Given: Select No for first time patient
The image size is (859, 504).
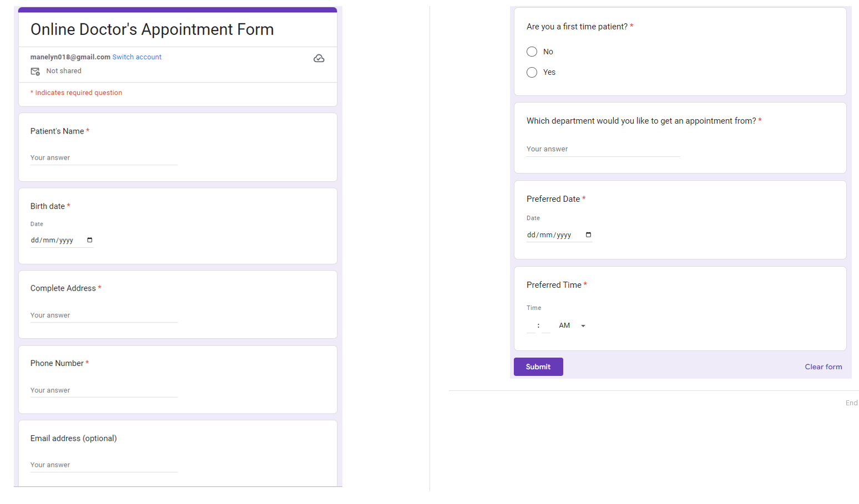Looking at the screenshot, I should click(532, 52).
